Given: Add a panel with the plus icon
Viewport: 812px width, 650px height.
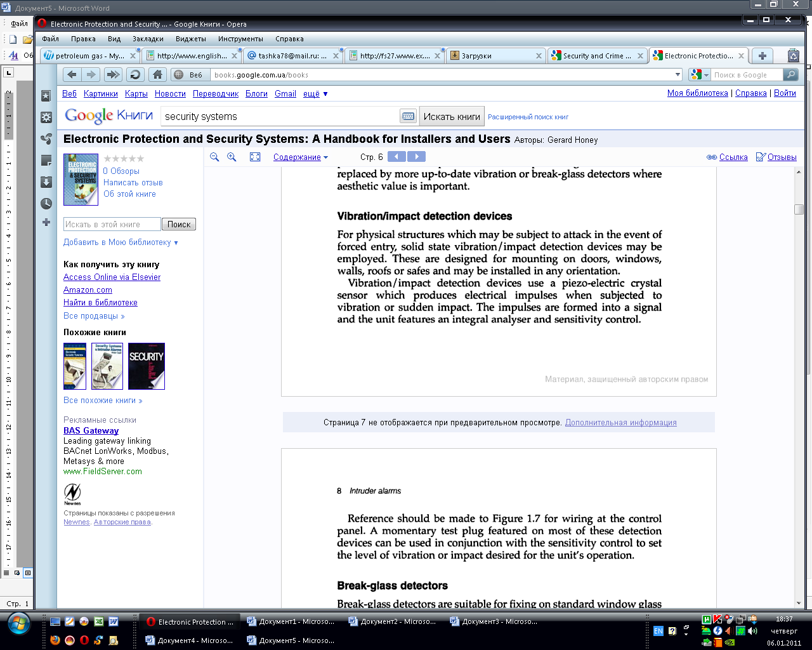Looking at the screenshot, I should coord(46,222).
